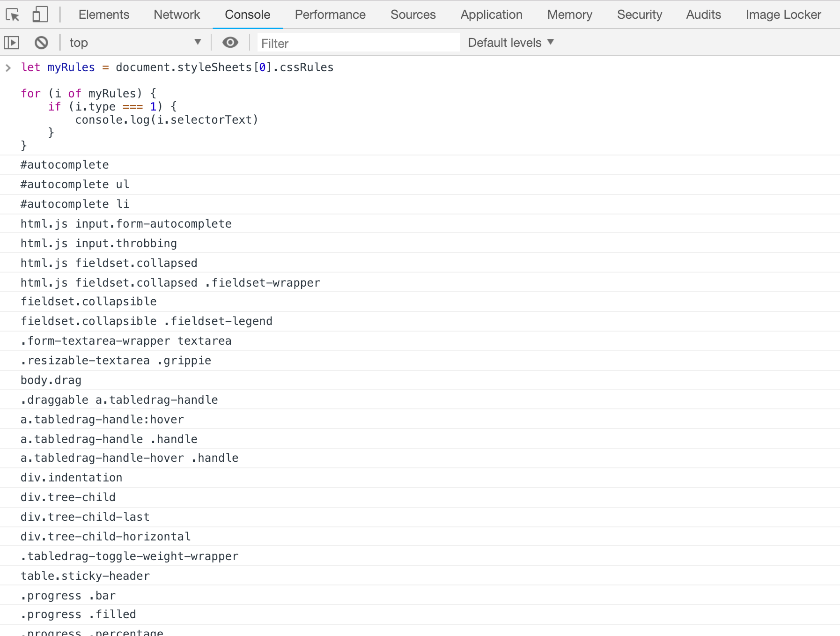Click the console Filter input field

click(x=358, y=43)
